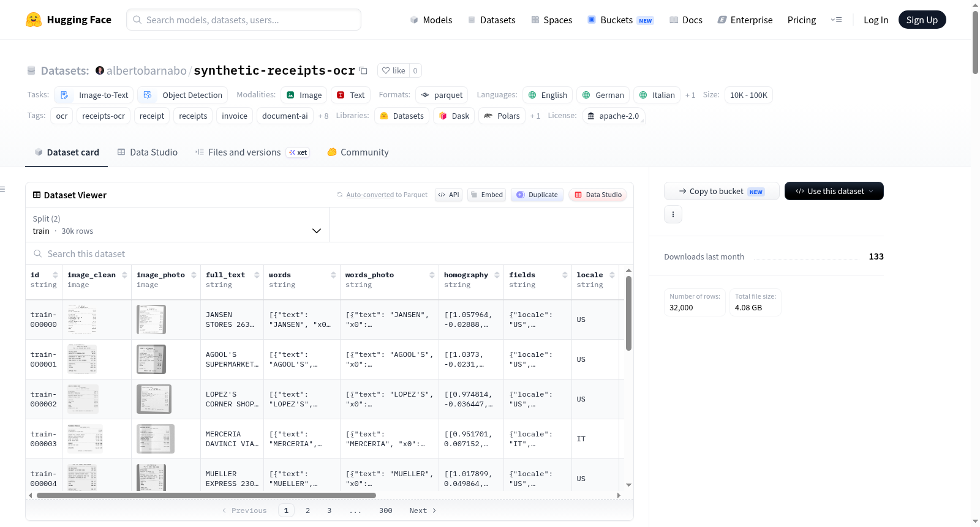Focus the Search this dataset field

(x=330, y=253)
